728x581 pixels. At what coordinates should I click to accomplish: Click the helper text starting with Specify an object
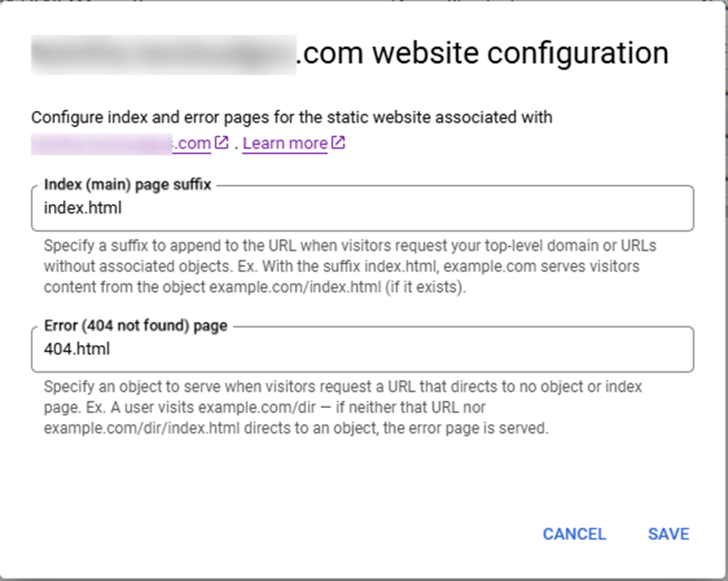(343, 407)
